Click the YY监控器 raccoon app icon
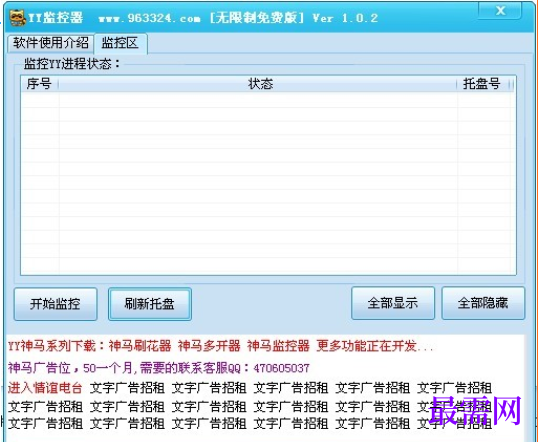Image resolution: width=540 pixels, height=442 pixels. coord(17,18)
